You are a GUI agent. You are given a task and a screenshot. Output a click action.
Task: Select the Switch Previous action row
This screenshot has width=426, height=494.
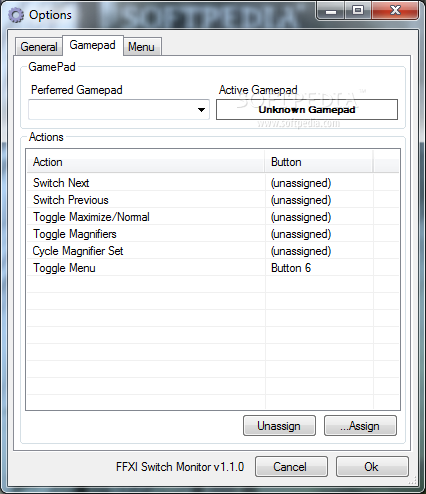(x=213, y=200)
